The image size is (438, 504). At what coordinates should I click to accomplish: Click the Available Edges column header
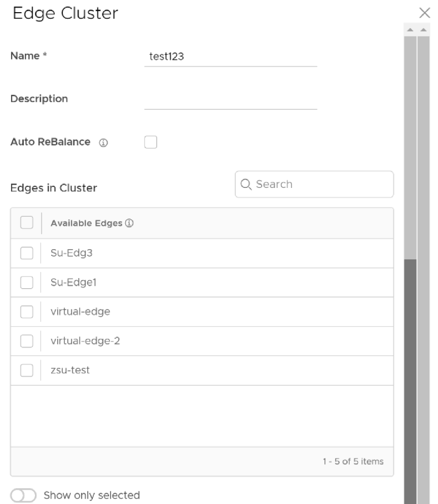click(x=86, y=223)
